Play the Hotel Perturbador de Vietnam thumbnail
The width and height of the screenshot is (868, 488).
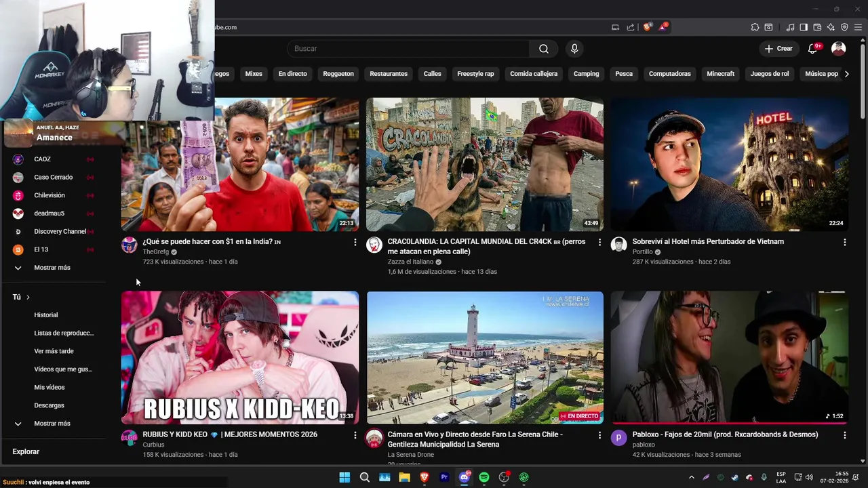730,165
